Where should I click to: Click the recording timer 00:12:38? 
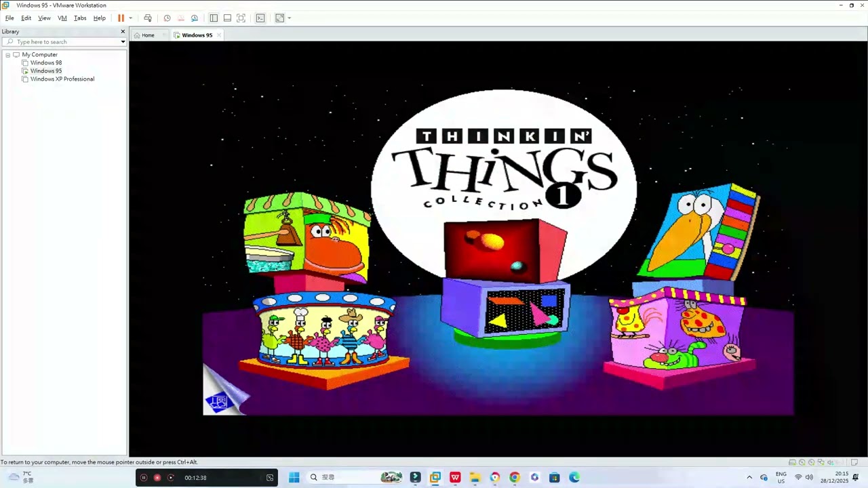(x=195, y=478)
